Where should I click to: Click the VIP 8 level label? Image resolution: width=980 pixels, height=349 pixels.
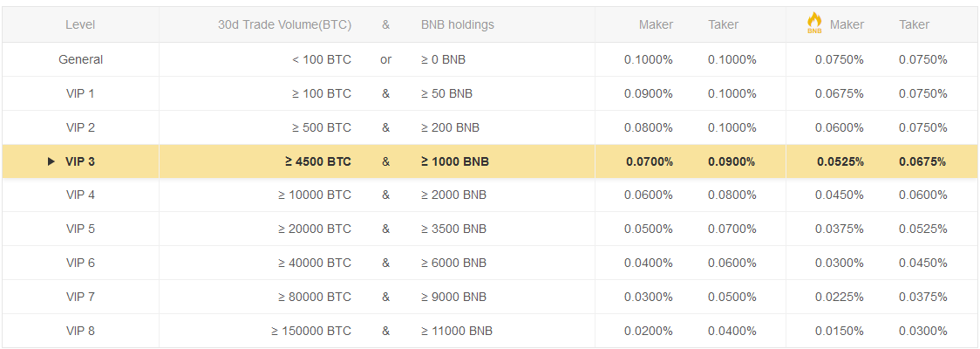click(80, 330)
